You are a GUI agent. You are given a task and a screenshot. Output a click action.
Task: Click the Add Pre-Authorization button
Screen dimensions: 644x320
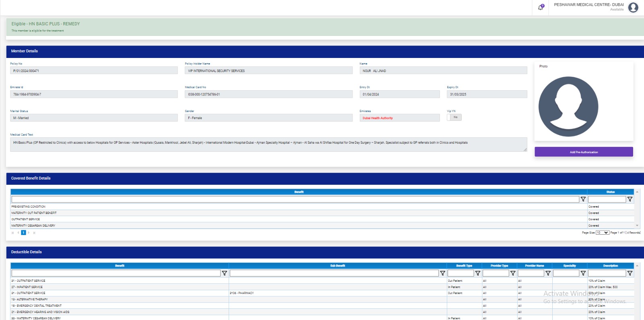pyautogui.click(x=584, y=152)
